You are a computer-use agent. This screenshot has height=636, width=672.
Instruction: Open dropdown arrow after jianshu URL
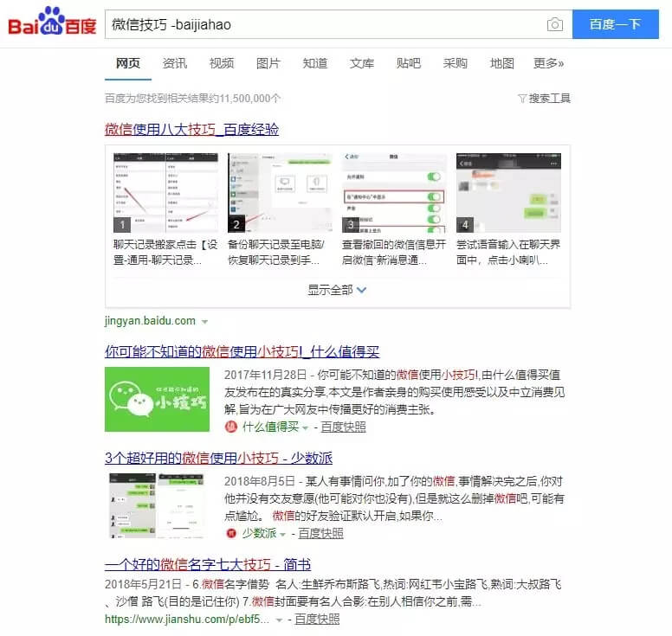tap(279, 620)
